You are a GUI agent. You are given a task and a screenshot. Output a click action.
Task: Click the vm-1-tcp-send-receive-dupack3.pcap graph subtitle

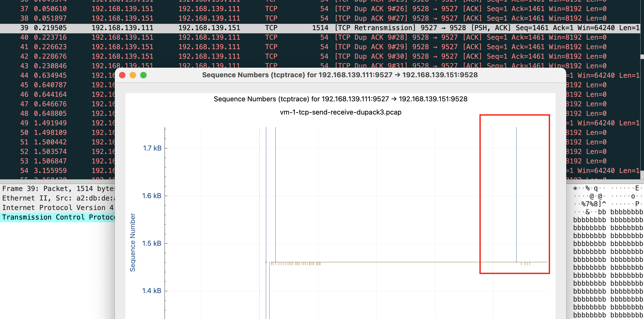tap(341, 112)
